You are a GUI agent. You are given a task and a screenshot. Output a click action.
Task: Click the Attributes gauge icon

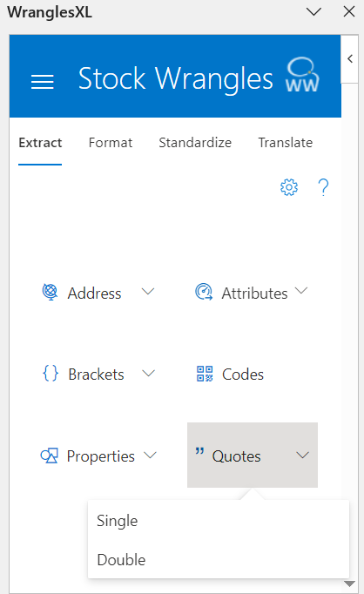click(204, 292)
